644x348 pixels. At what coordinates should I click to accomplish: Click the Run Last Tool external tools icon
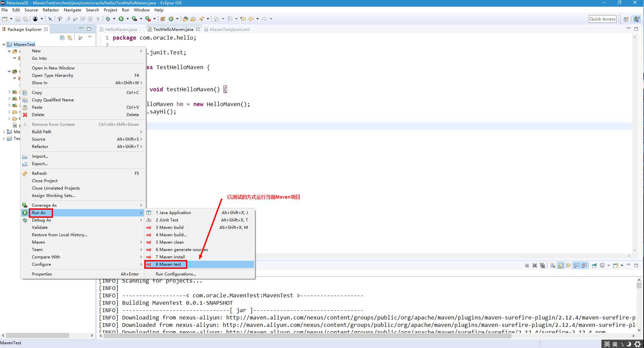pyautogui.click(x=148, y=19)
